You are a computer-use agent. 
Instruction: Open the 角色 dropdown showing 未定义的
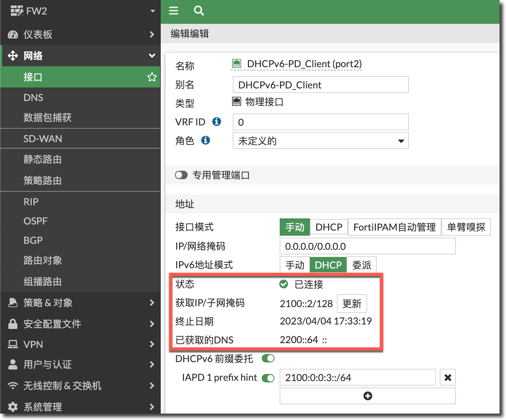click(x=321, y=141)
